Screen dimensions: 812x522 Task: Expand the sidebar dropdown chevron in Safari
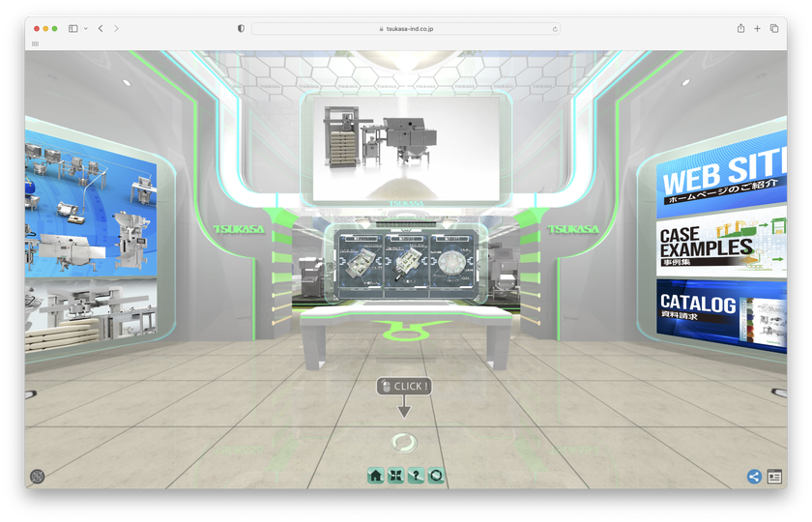point(85,28)
